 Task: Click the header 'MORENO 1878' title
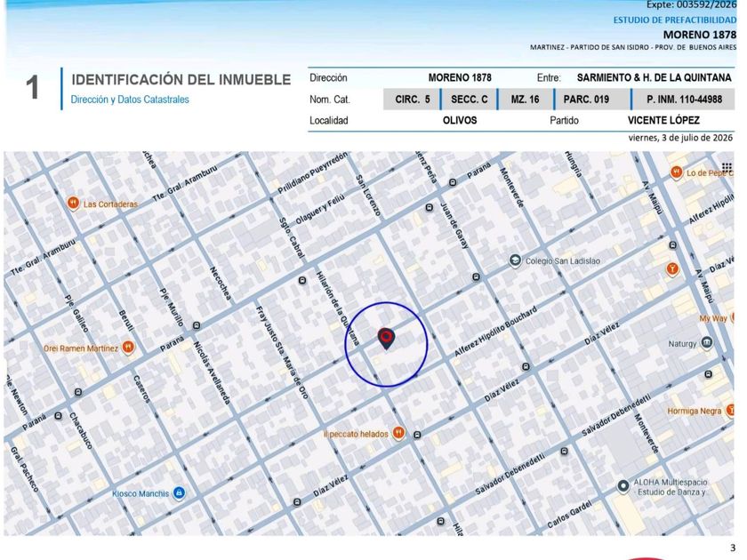pos(700,35)
